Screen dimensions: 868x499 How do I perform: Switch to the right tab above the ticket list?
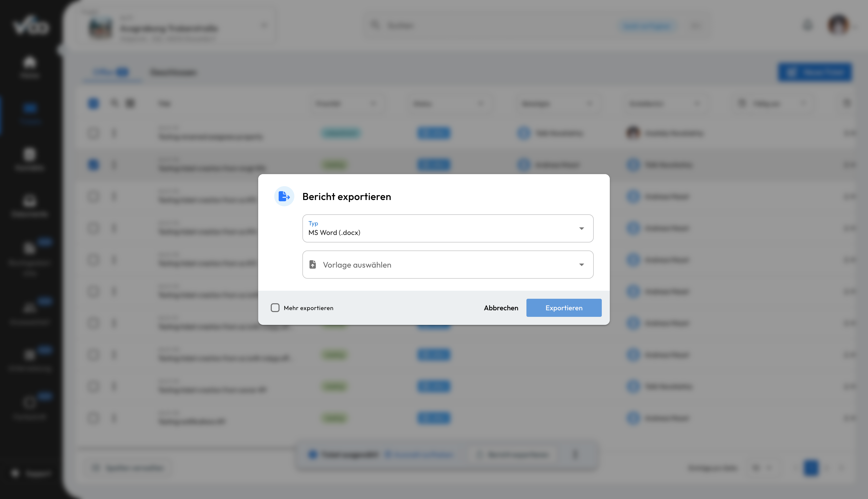pos(174,72)
